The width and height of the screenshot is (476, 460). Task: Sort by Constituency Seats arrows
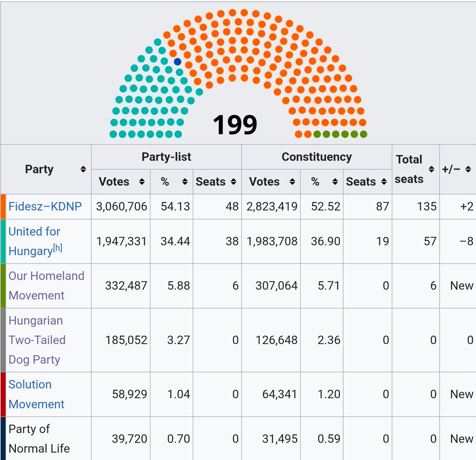(x=384, y=182)
